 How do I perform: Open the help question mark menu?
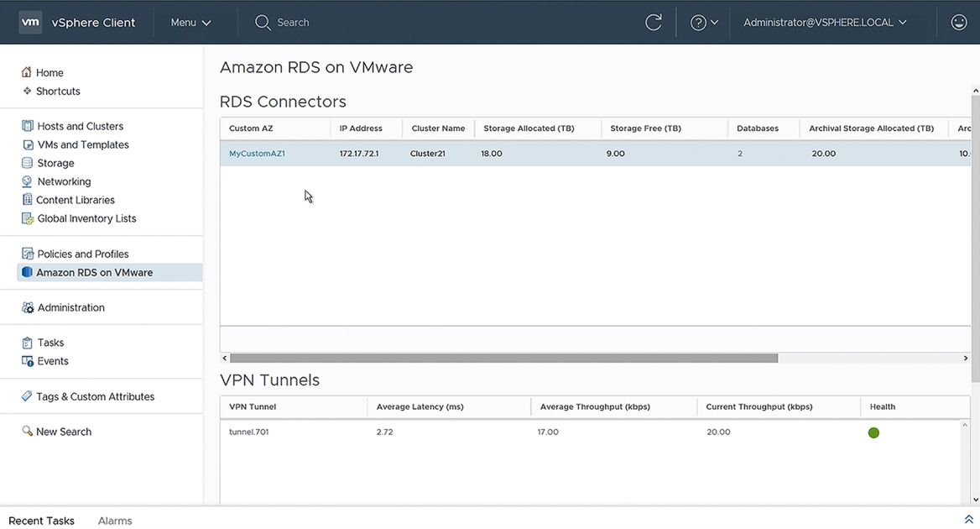click(x=704, y=23)
